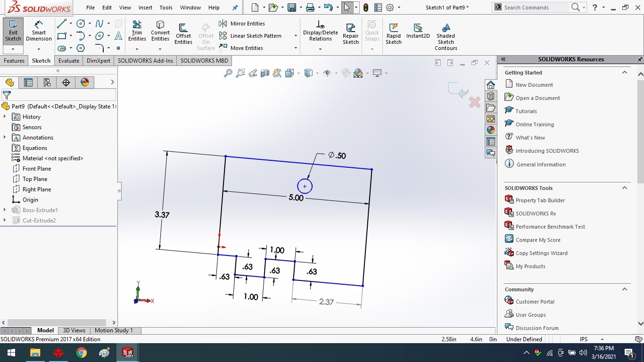Toggle the Exit Sketch button
This screenshot has width=644, height=362.
(13, 31)
